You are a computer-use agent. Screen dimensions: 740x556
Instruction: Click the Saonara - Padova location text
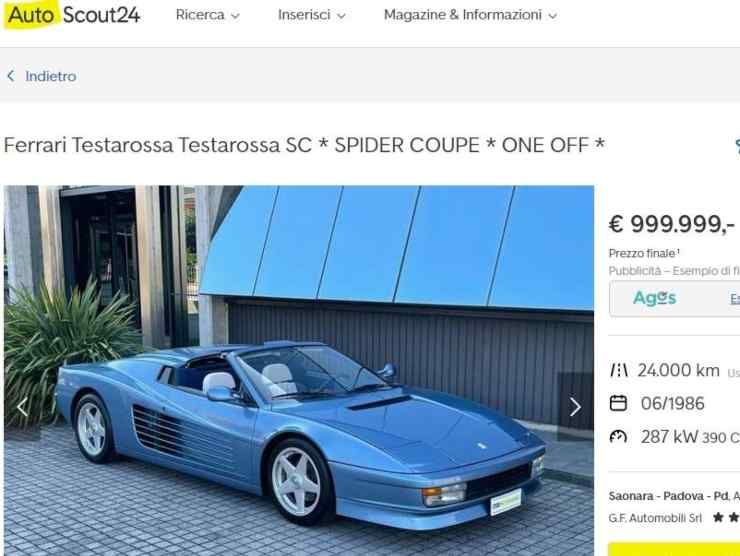[x=668, y=496]
